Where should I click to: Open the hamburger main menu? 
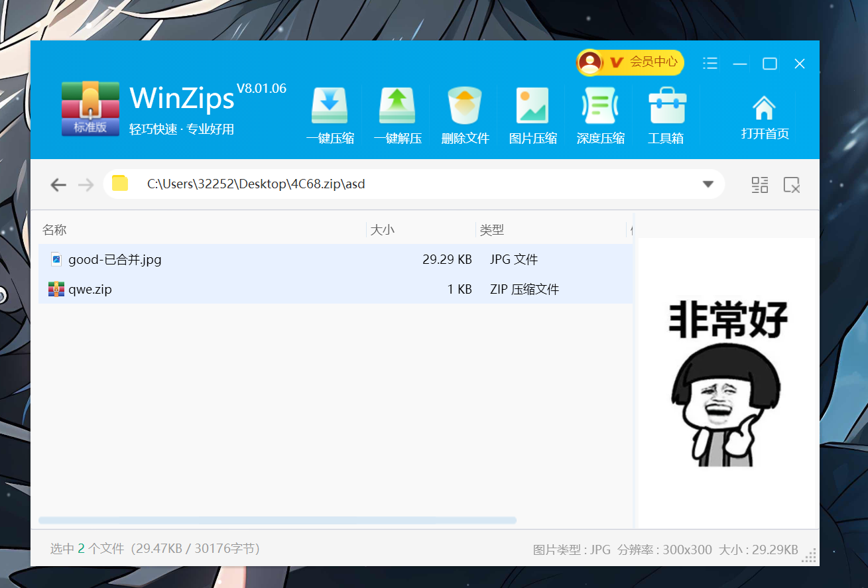coord(710,64)
